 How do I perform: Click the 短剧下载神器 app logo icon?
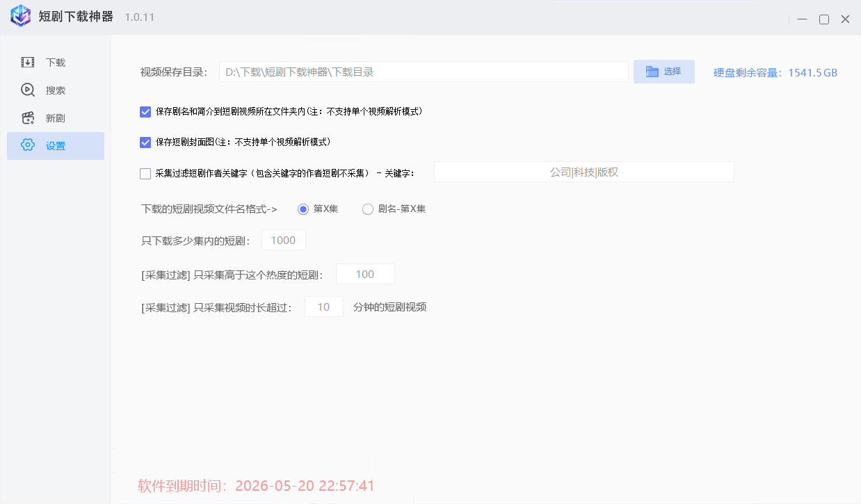[x=21, y=16]
